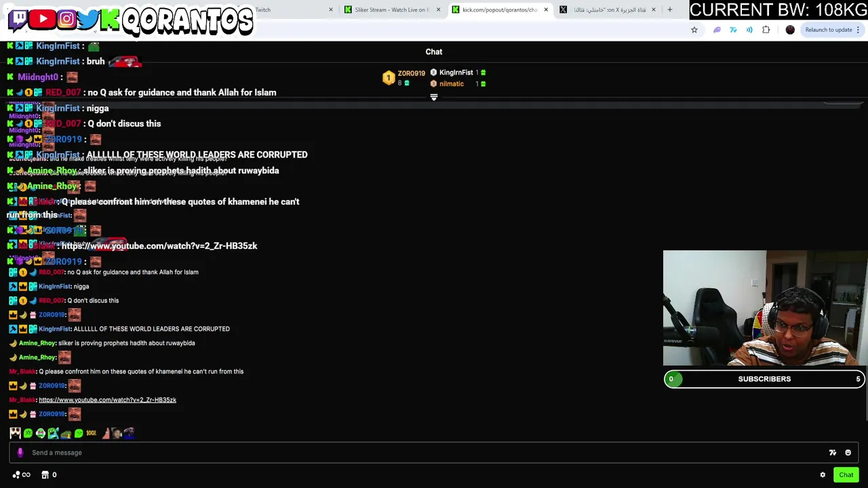Screen dimensions: 868x488
Task: Click the Instagram logo in overlay banner
Action: pyautogui.click(x=66, y=19)
